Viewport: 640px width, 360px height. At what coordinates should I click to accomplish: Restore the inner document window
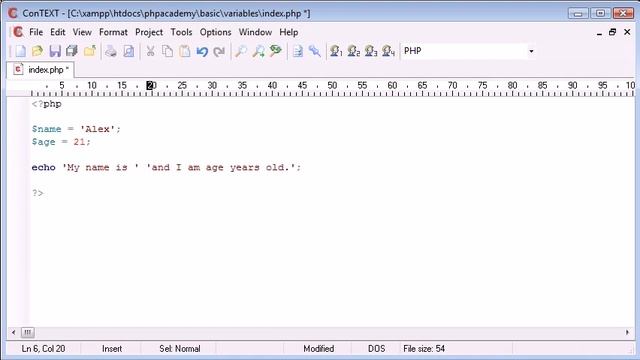(x=612, y=32)
